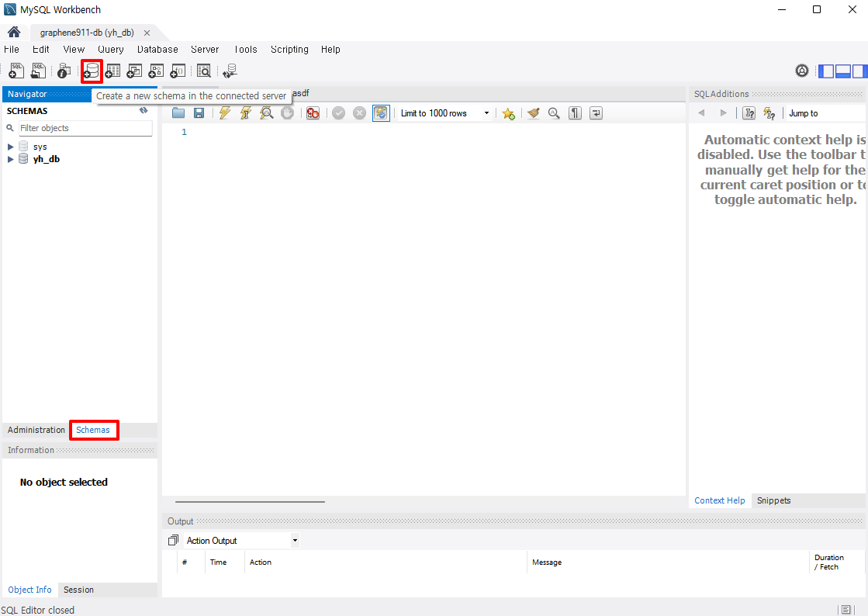This screenshot has height=616, width=868.
Task: Switch to the Schemas tab
Action: [93, 430]
